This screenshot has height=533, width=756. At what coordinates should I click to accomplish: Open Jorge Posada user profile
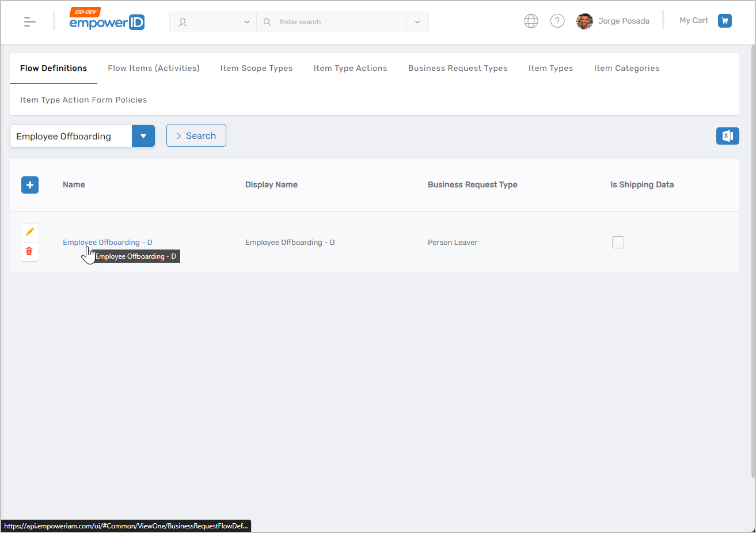(614, 21)
